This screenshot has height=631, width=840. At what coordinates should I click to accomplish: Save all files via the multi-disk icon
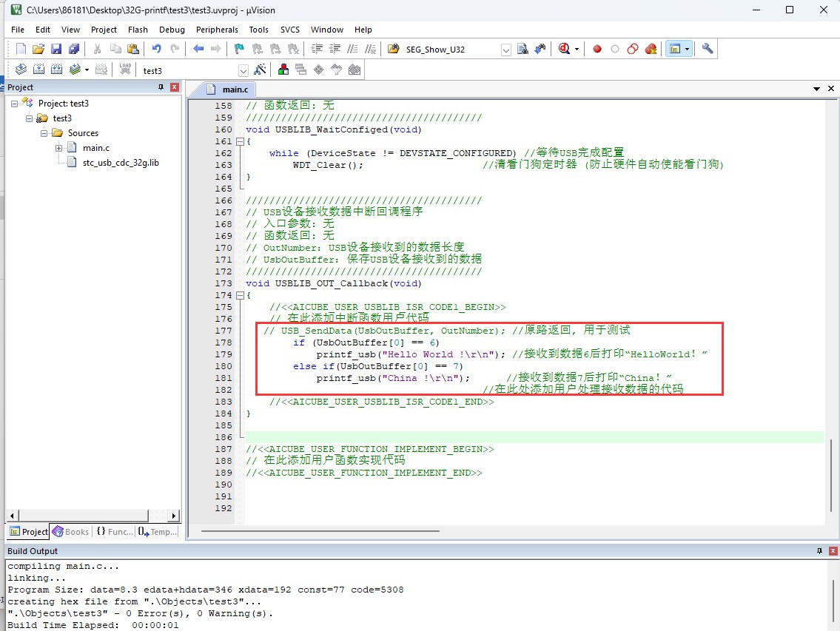pos(74,50)
